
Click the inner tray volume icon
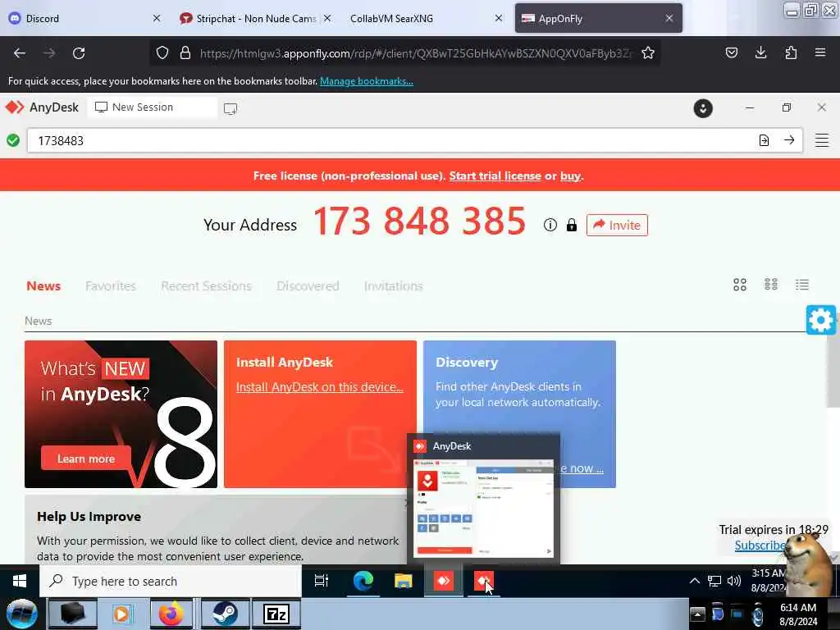pos(733,581)
